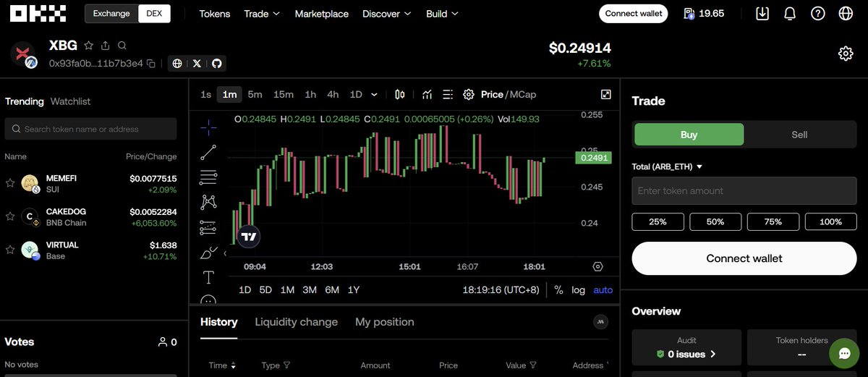
Task: Toggle log scale on chart
Action: [x=579, y=289]
